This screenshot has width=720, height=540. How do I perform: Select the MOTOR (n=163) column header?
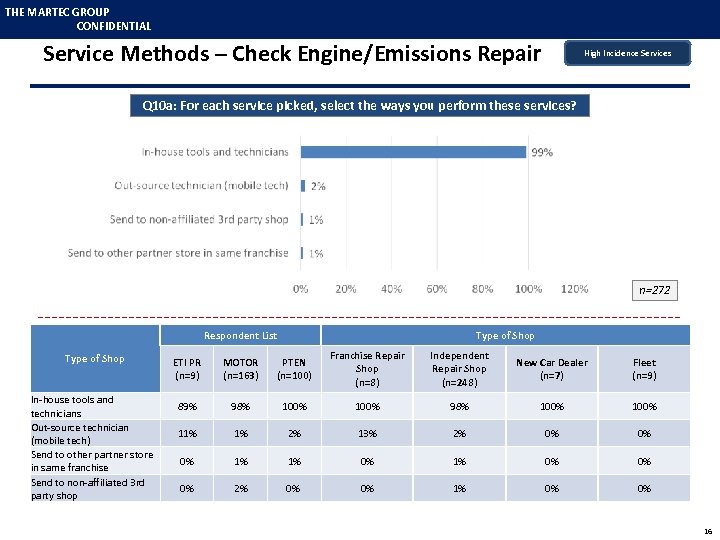point(240,369)
